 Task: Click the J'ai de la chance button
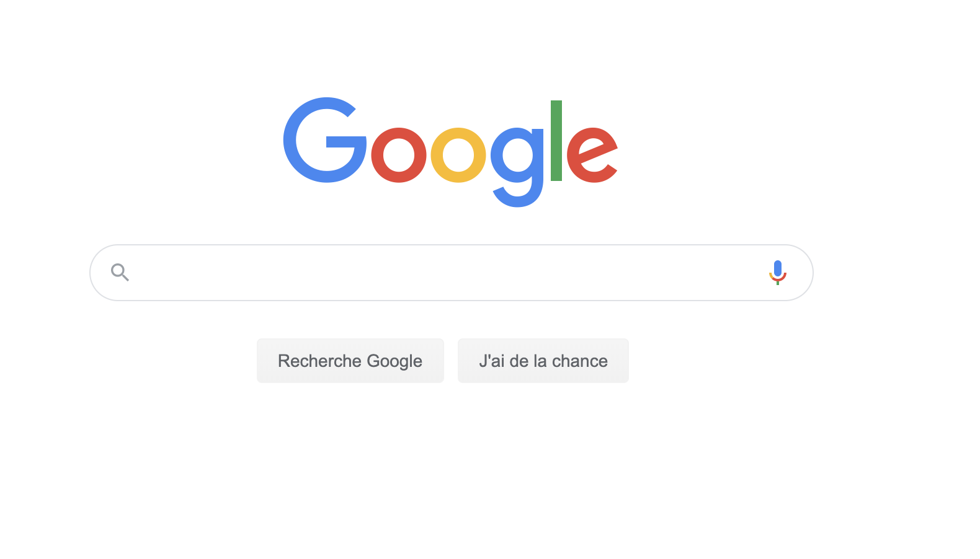pyautogui.click(x=543, y=361)
